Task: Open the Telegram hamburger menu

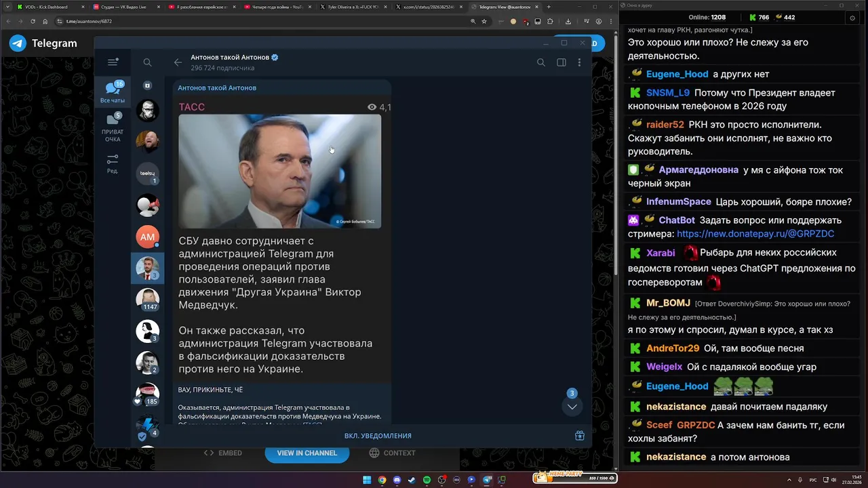Action: point(113,62)
